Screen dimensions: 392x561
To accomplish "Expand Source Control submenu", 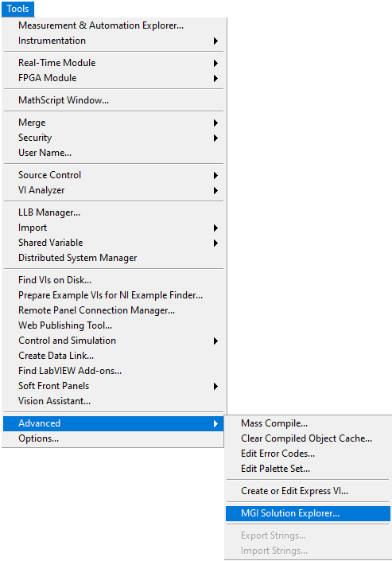I will coord(113,175).
